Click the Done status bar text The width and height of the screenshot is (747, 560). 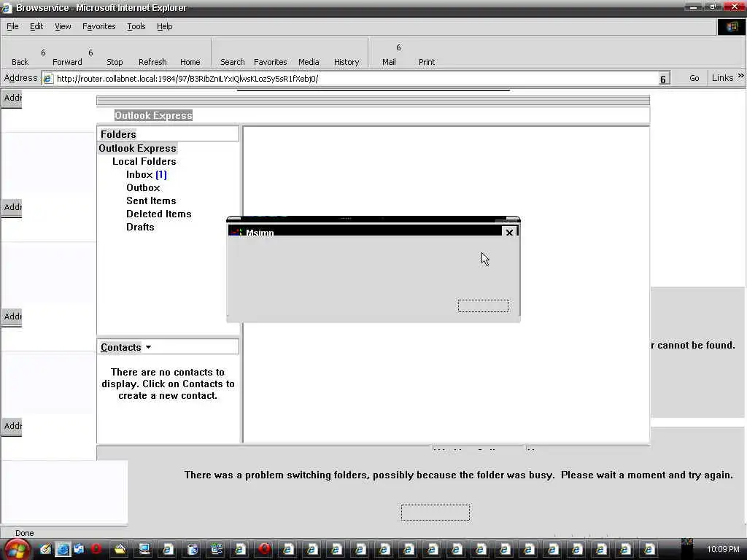tap(24, 533)
